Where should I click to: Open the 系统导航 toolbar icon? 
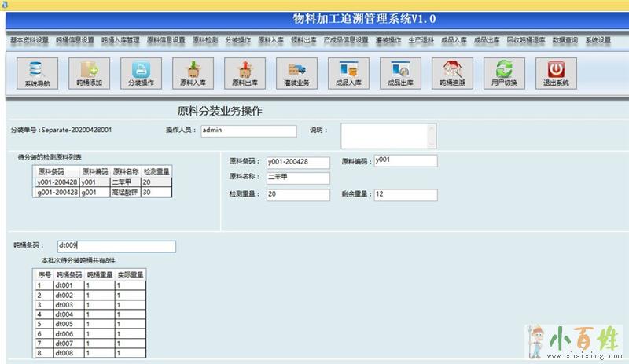(37, 72)
